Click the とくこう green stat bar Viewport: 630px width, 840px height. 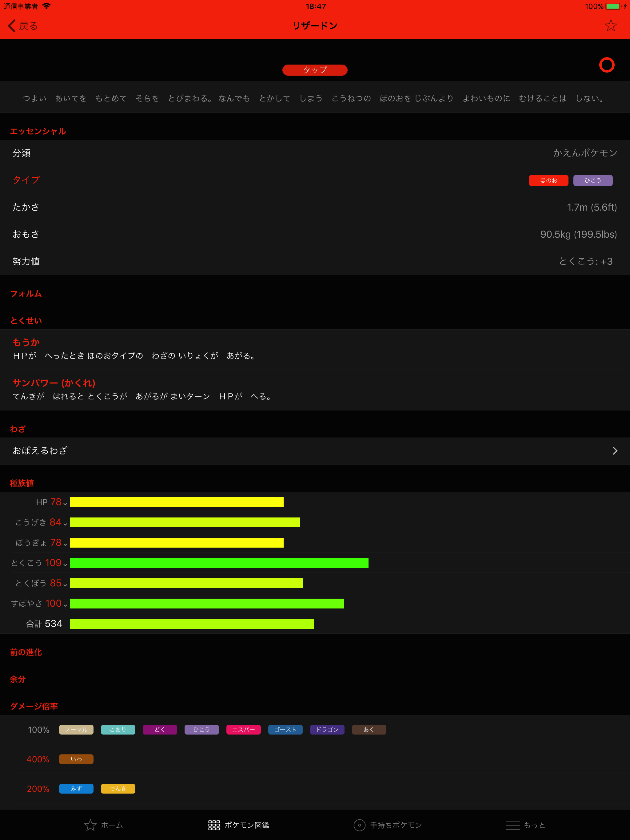click(218, 564)
